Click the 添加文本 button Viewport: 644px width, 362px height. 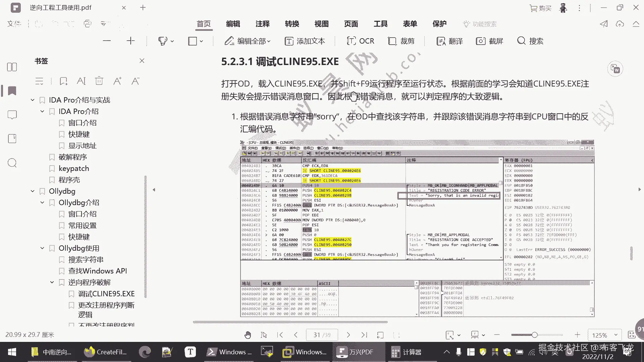tap(305, 41)
